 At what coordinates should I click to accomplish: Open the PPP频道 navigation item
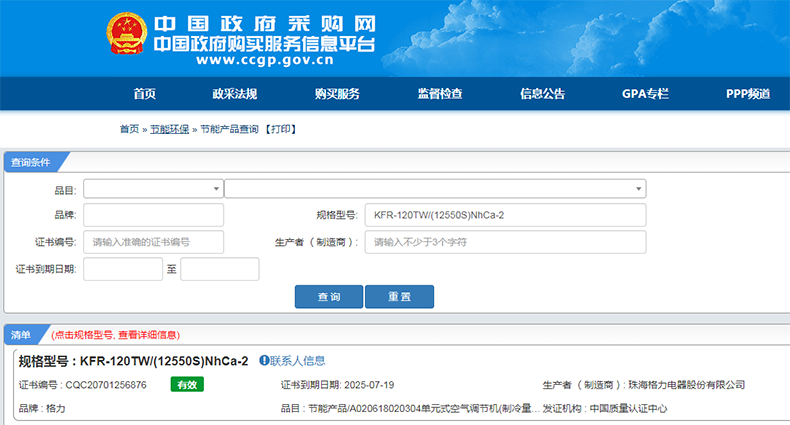coord(748,94)
